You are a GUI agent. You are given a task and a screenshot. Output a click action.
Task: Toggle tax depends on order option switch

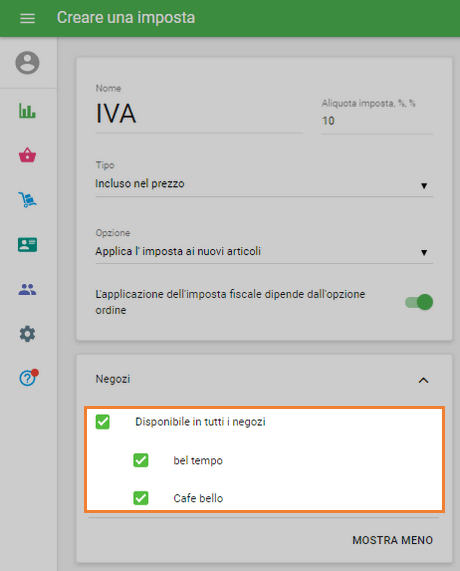tap(419, 302)
